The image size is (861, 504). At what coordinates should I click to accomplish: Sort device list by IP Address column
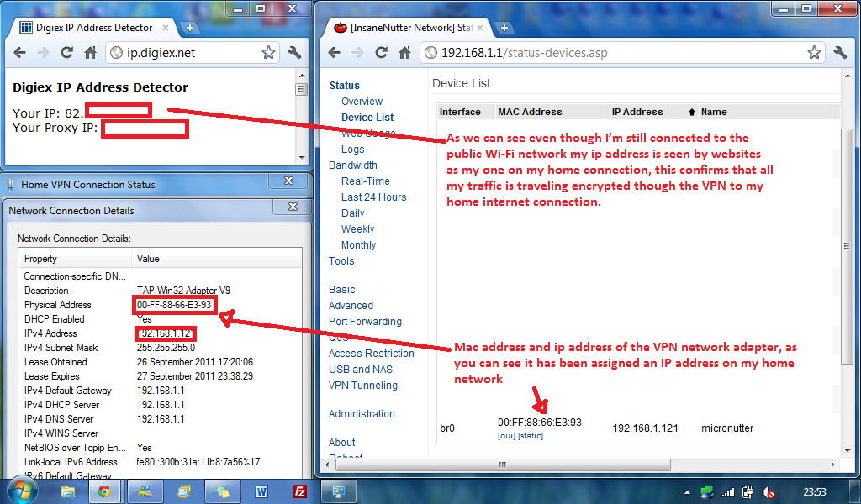(653, 112)
